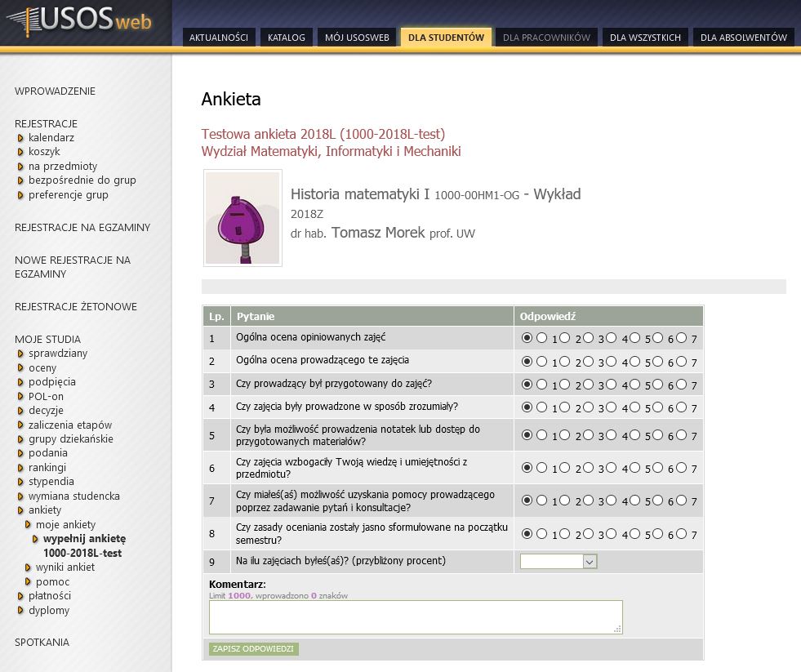
Task: Click arrow bullet beside 'oceny' in sidebar
Action: 20,368
